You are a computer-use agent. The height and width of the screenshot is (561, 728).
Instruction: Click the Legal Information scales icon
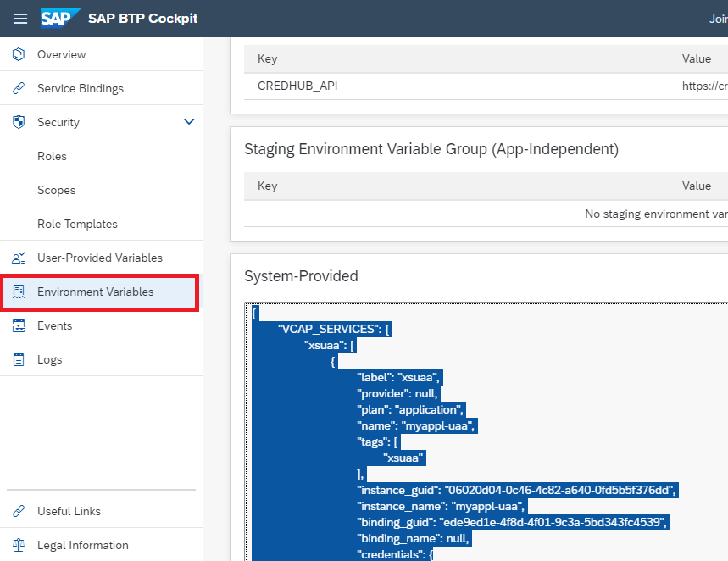[19, 545]
